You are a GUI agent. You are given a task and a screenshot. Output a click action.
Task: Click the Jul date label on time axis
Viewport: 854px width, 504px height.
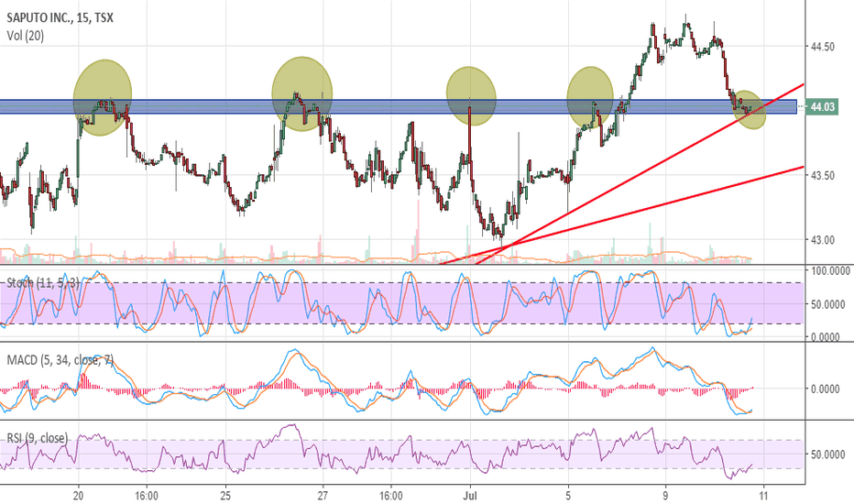(x=470, y=496)
